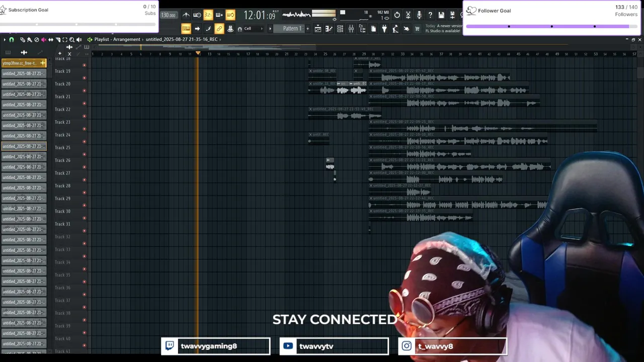The height and width of the screenshot is (362, 644).
Task: Open the plugin picker plug icon
Action: pyautogui.click(x=384, y=29)
